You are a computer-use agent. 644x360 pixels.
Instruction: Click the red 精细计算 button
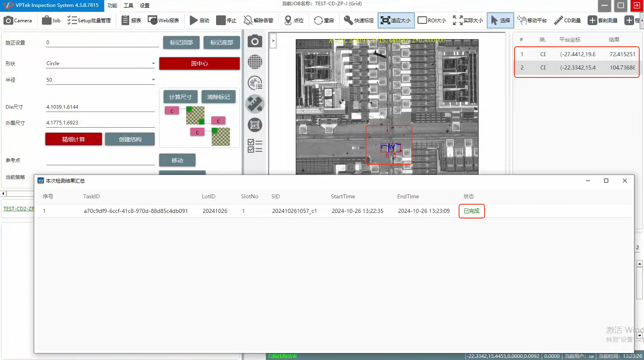coord(74,139)
